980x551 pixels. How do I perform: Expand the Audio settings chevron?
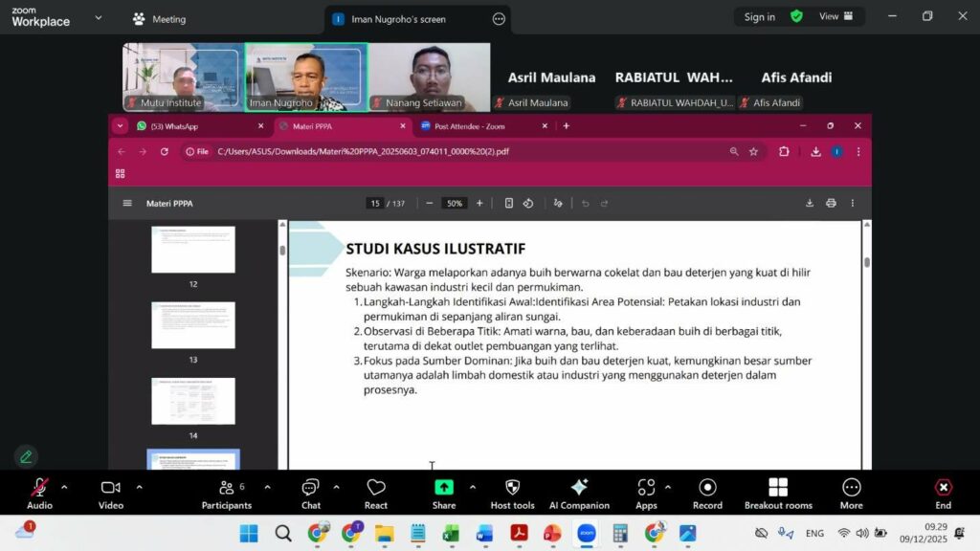[64, 487]
